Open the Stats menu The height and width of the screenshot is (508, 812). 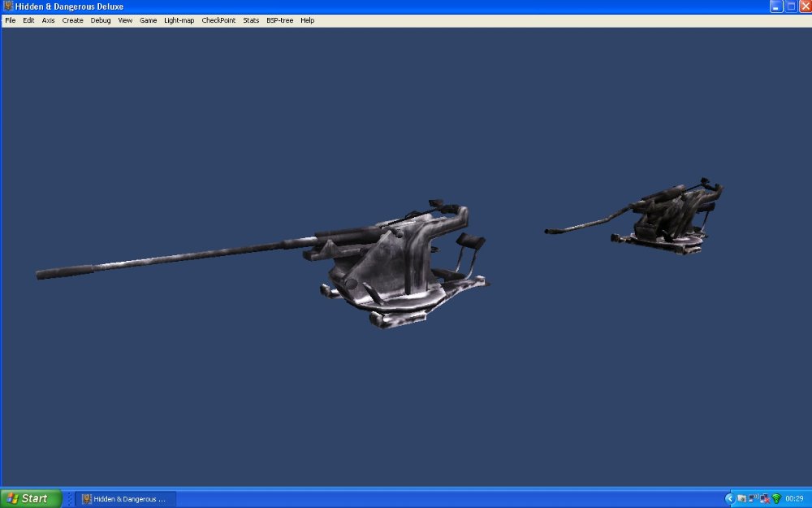point(251,20)
